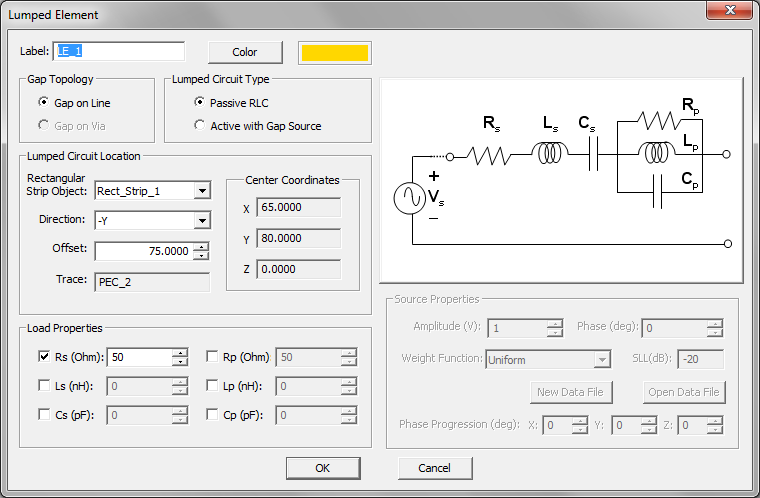The height and width of the screenshot is (498, 760).
Task: Click the Trace field showing PEC_2
Action: [152, 282]
